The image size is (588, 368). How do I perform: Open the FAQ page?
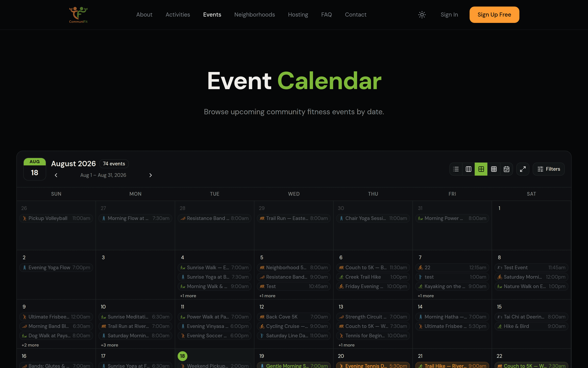pos(326,15)
